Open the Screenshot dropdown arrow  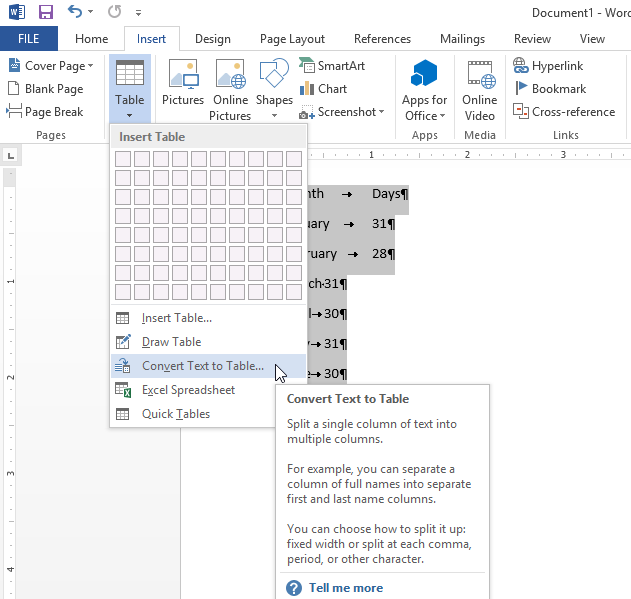click(x=382, y=113)
